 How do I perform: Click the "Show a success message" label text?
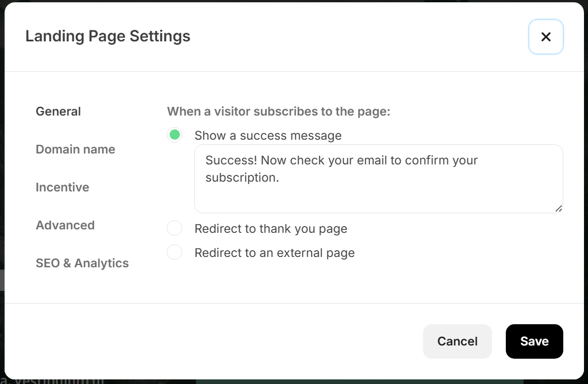(268, 136)
